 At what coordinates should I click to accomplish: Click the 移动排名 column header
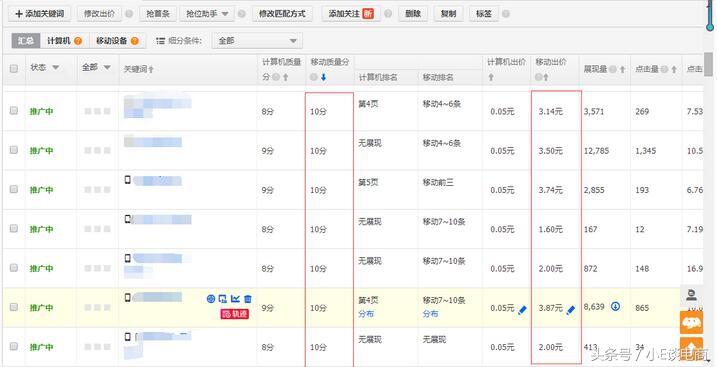pyautogui.click(x=438, y=78)
